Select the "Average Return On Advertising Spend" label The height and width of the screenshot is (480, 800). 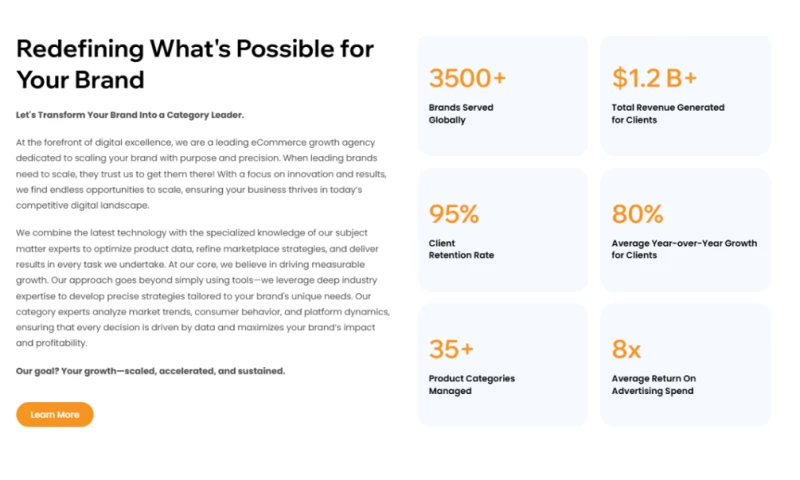coord(654,385)
